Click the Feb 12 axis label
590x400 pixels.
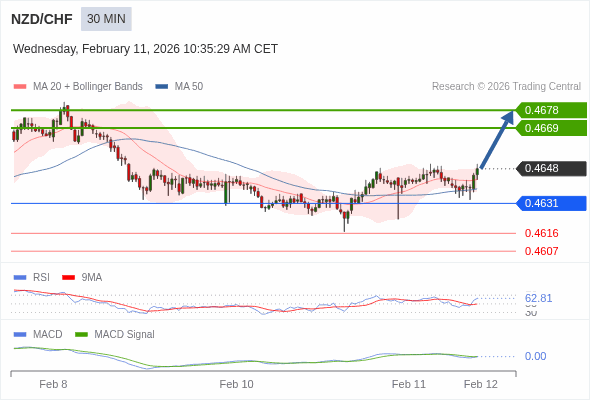pos(481,384)
